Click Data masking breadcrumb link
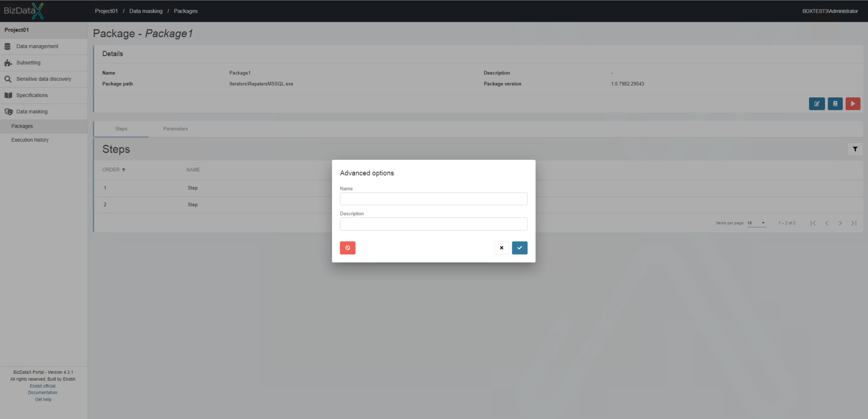 (146, 11)
